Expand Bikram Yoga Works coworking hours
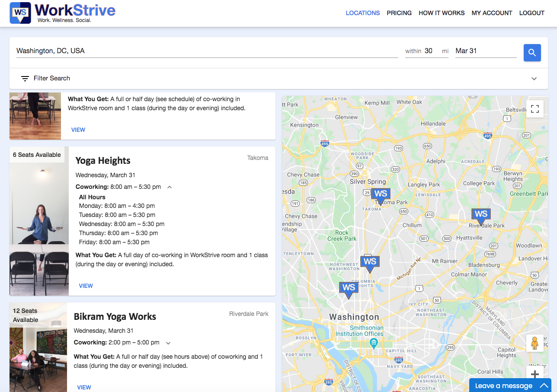The image size is (557, 392). (168, 343)
